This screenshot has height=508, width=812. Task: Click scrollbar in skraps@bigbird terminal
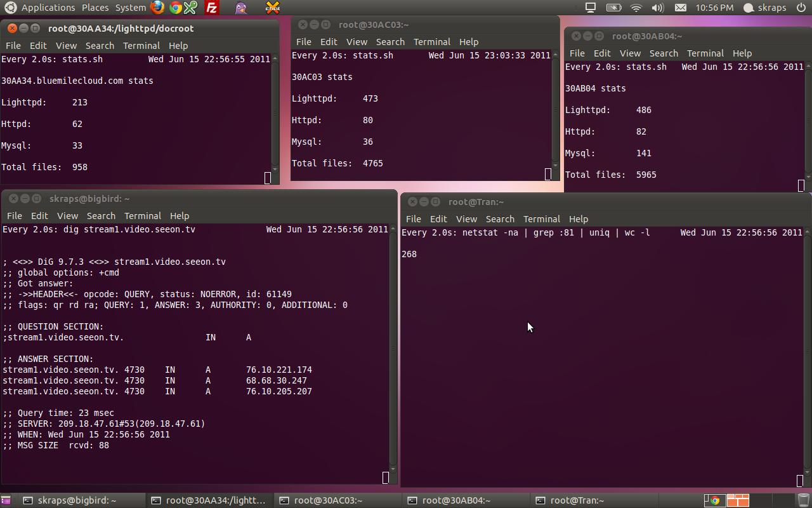click(393, 348)
